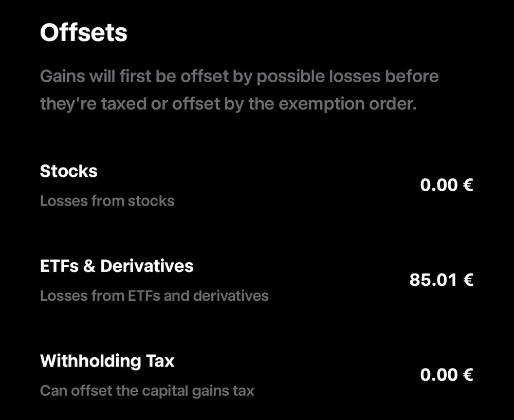Select the Stocks row title
514x420 pixels.
point(69,171)
